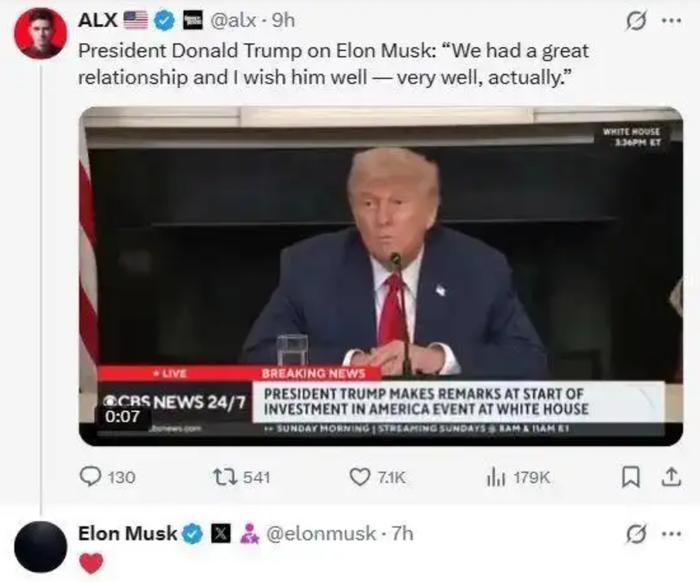
Task: Open Elon Musk's dark profile avatar
Action: (x=41, y=546)
